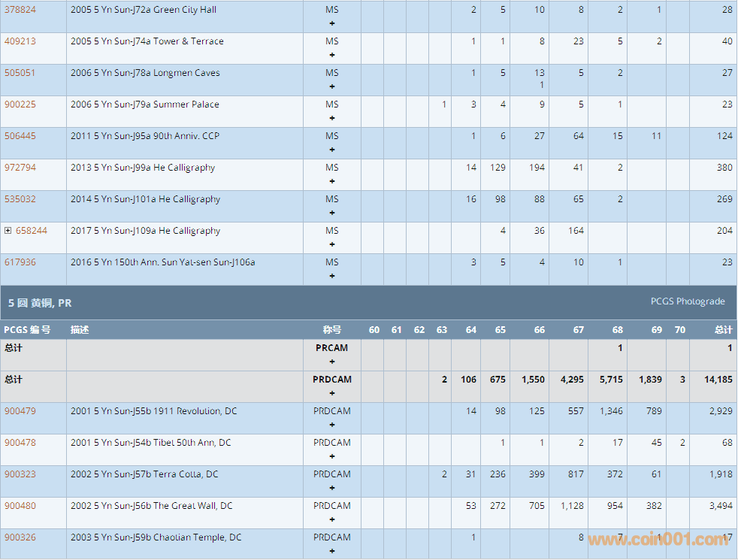Click plus icon under PRDCAM for The Great Wall
This screenshot has width=738, height=560.
tap(332, 519)
